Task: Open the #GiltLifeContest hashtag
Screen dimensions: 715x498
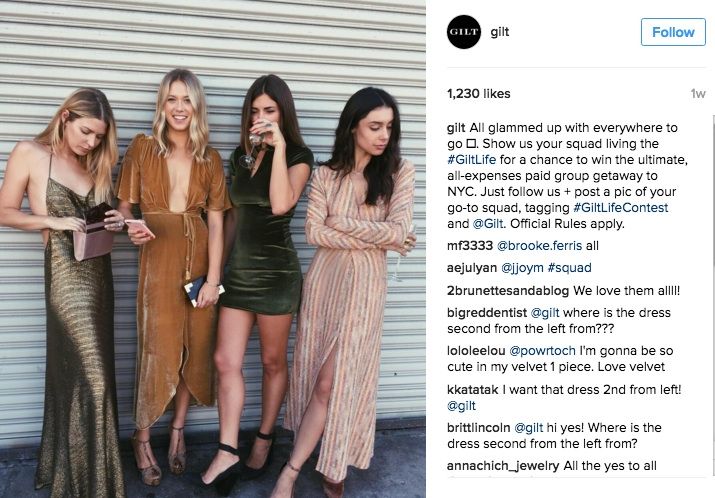Action: 621,208
